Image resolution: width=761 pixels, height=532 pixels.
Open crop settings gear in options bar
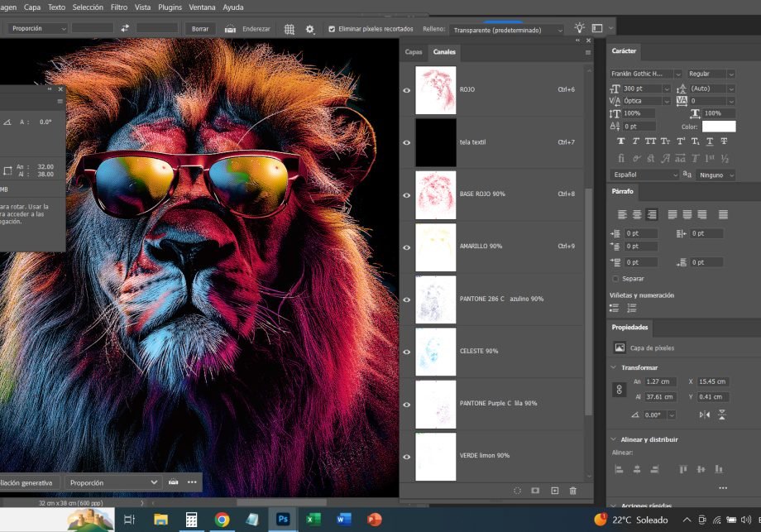(x=310, y=29)
